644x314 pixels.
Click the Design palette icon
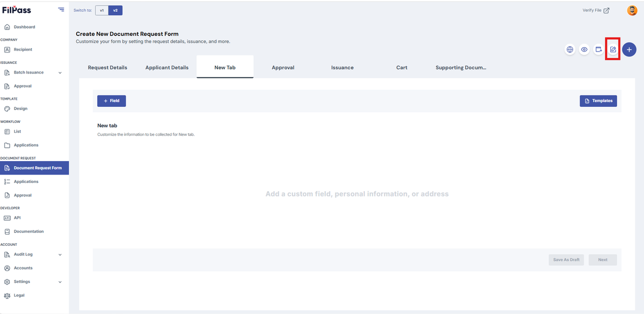(7, 108)
